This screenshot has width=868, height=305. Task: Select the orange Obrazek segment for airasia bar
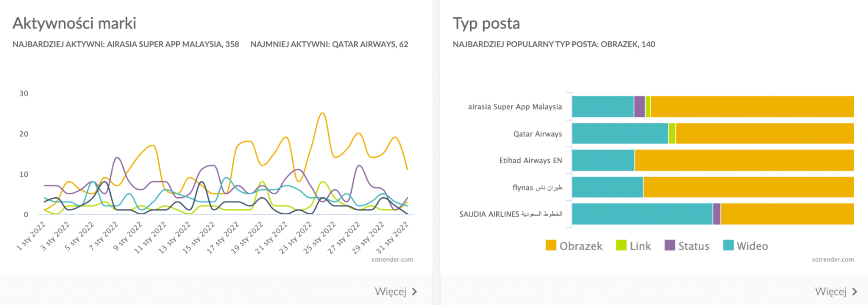pyautogui.click(x=752, y=107)
